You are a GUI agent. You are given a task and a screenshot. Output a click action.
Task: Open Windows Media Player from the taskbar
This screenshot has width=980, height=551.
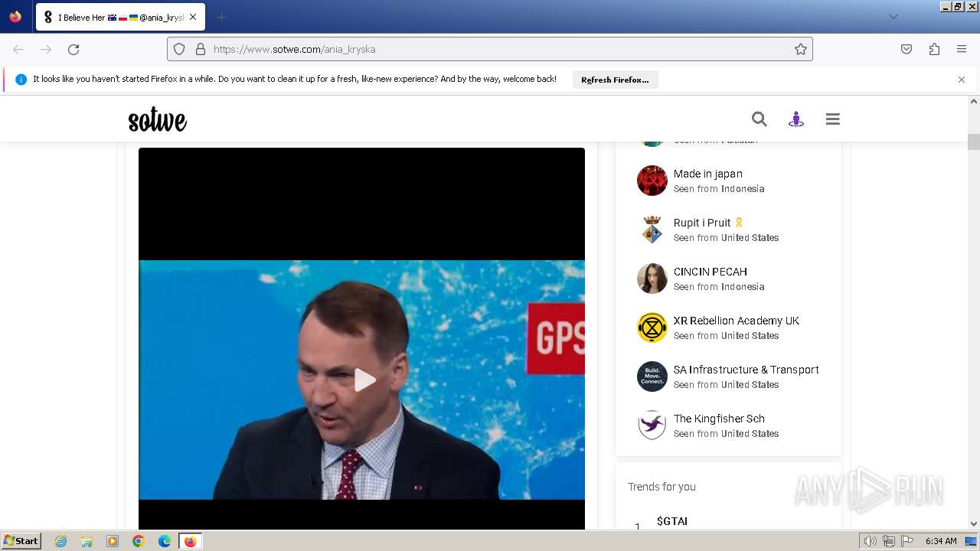click(113, 541)
